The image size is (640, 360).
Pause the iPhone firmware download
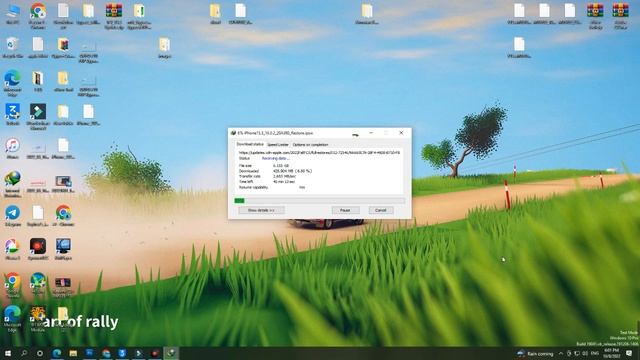(345, 210)
